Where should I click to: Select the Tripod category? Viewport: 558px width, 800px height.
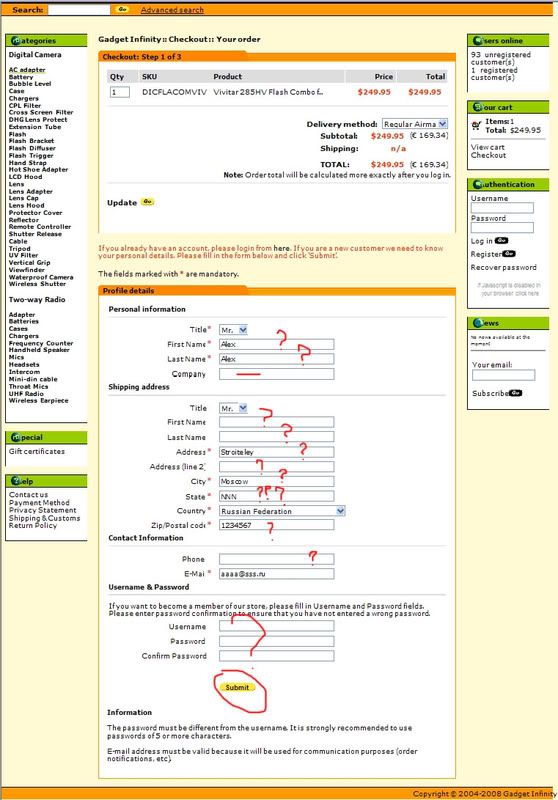pyautogui.click(x=19, y=248)
